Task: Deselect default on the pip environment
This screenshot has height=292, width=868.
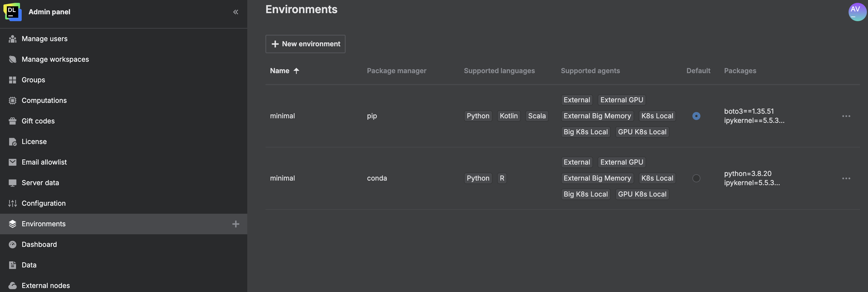Action: pos(696,116)
